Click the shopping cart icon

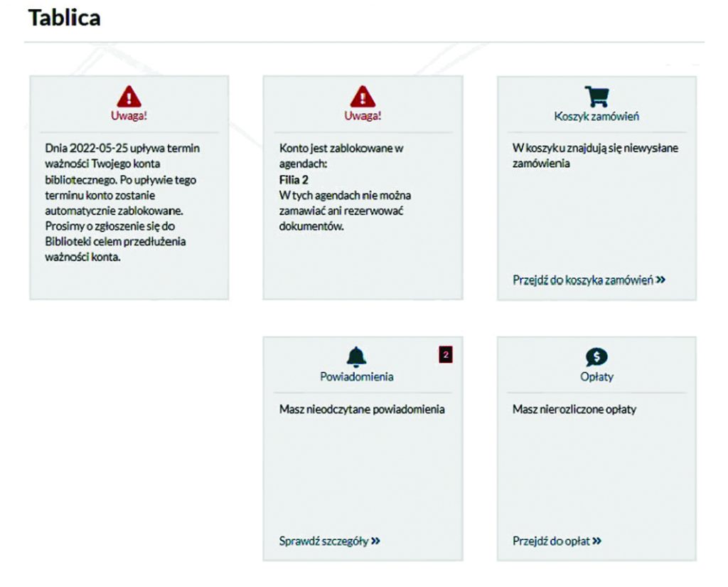click(596, 97)
